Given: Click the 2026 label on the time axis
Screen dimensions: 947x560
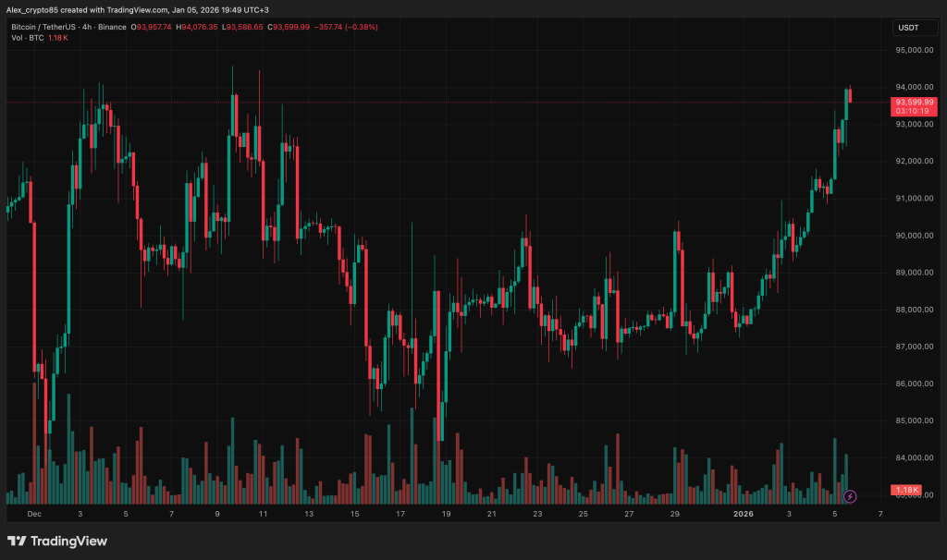Looking at the screenshot, I should (743, 513).
